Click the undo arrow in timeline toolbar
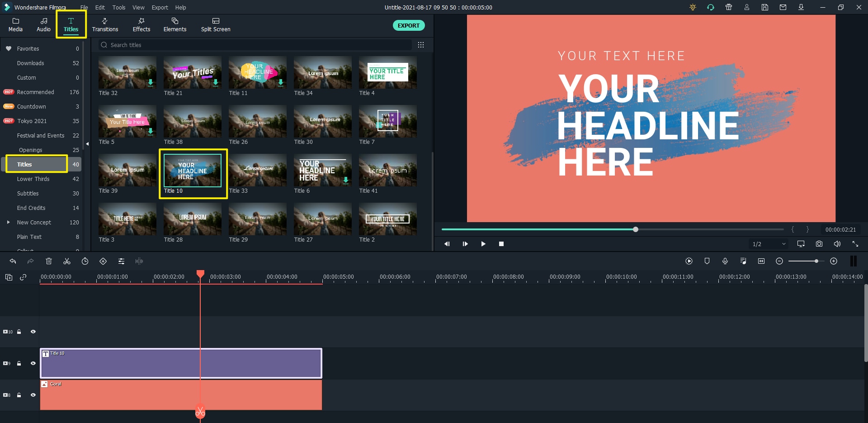The width and height of the screenshot is (868, 423). (13, 261)
